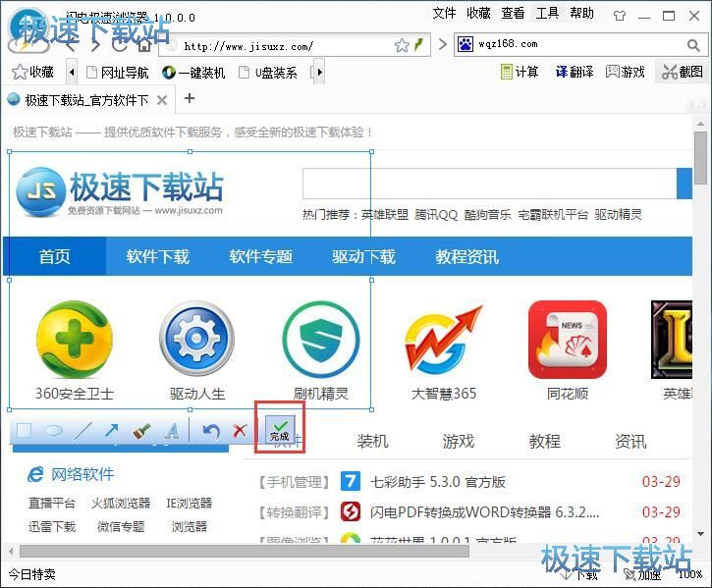The image size is (712, 588).
Task: Switch to the 装机 list tab
Action: (372, 441)
